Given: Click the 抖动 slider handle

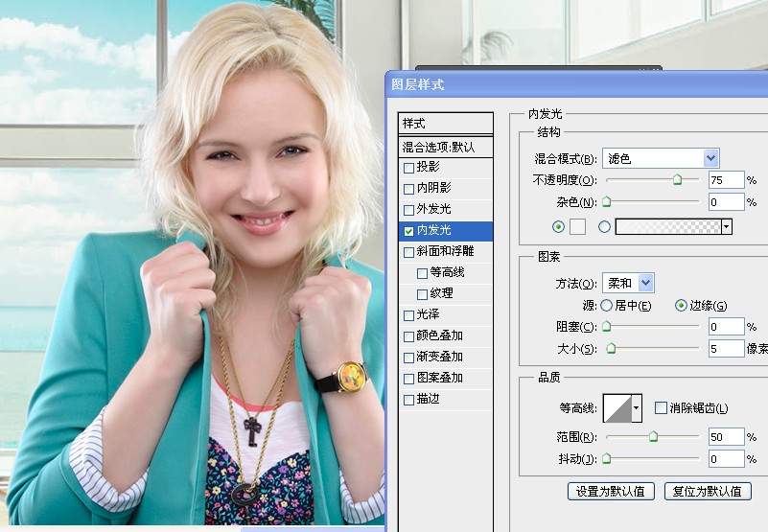Looking at the screenshot, I should click(x=606, y=458).
